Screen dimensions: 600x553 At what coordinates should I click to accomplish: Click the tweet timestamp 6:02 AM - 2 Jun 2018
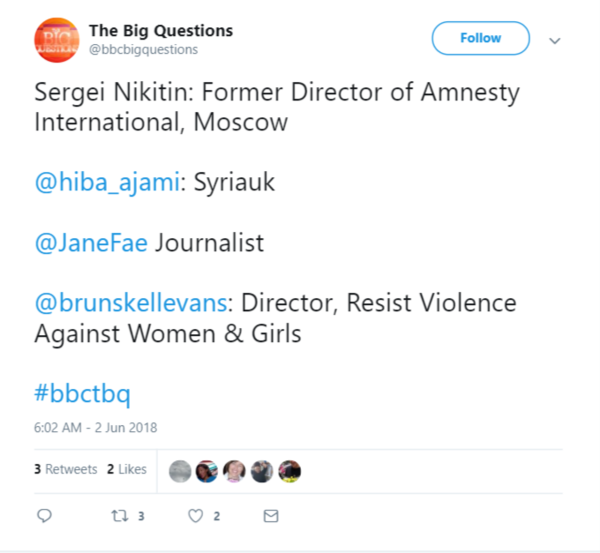pos(95,428)
